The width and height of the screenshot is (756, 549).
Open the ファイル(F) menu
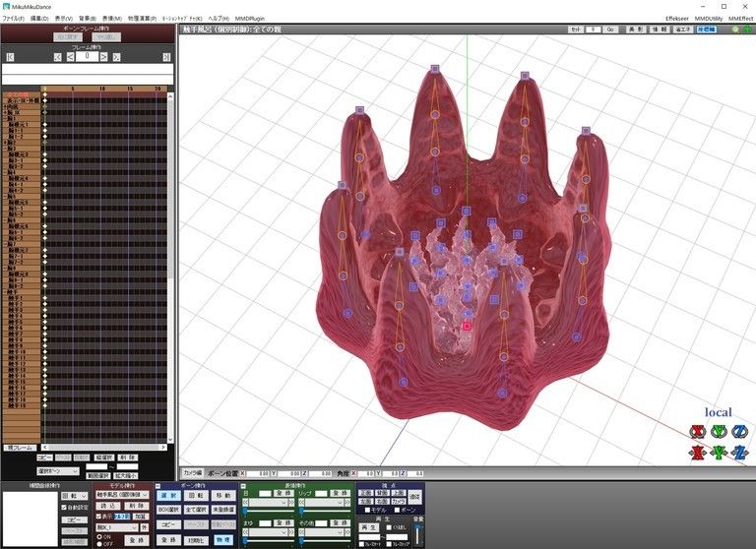[x=13, y=19]
